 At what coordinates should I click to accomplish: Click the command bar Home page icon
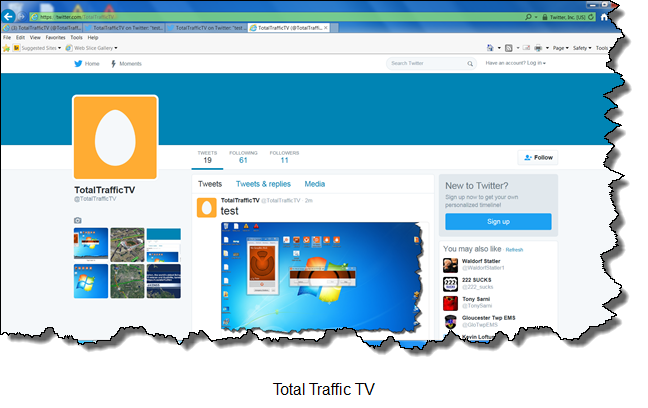click(490, 48)
